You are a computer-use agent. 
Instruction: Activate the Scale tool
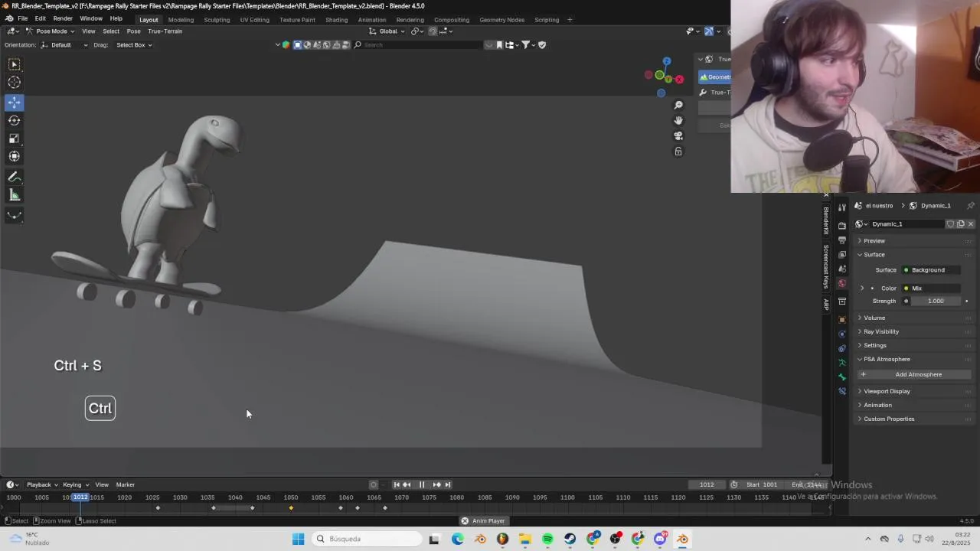pyautogui.click(x=15, y=139)
